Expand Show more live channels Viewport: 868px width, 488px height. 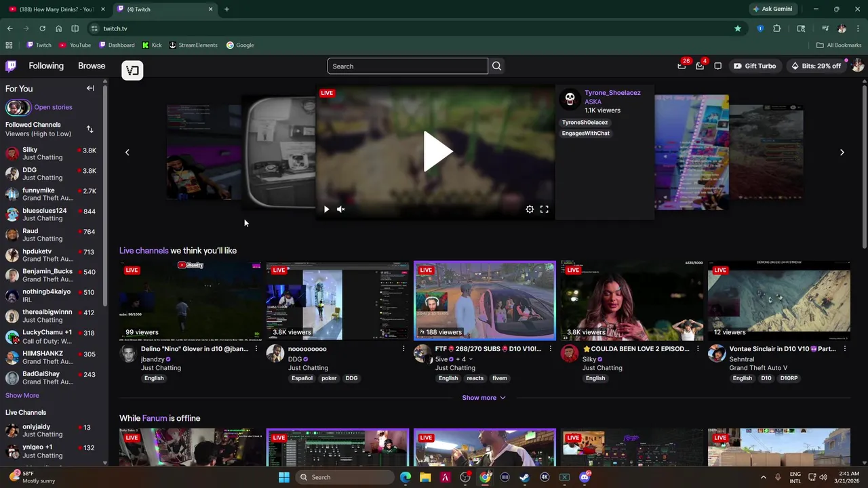click(484, 398)
